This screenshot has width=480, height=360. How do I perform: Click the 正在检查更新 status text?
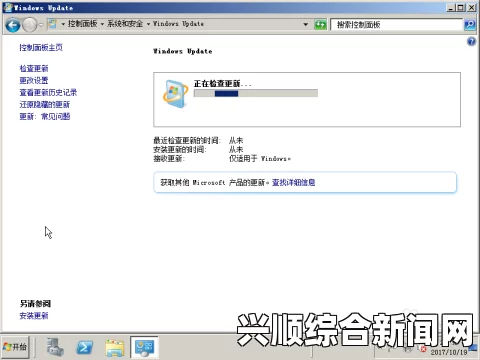click(x=222, y=84)
